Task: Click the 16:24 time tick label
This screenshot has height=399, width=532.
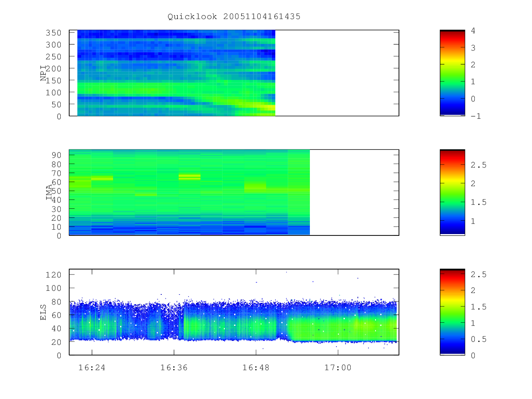Action: tap(92, 368)
